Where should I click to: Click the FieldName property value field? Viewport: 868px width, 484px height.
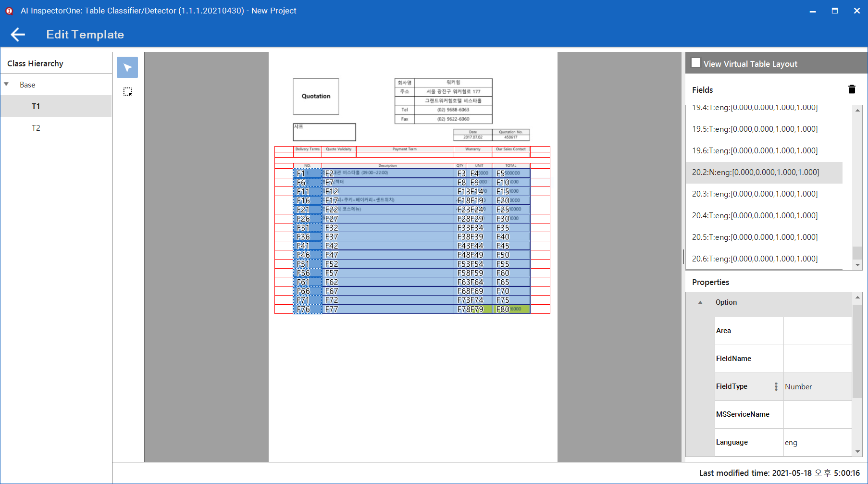(817, 358)
